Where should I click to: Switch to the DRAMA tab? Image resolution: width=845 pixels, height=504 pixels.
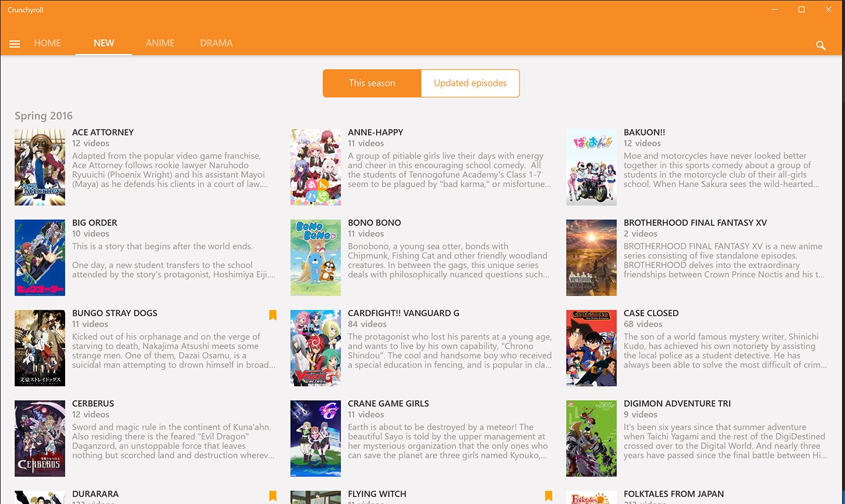217,43
